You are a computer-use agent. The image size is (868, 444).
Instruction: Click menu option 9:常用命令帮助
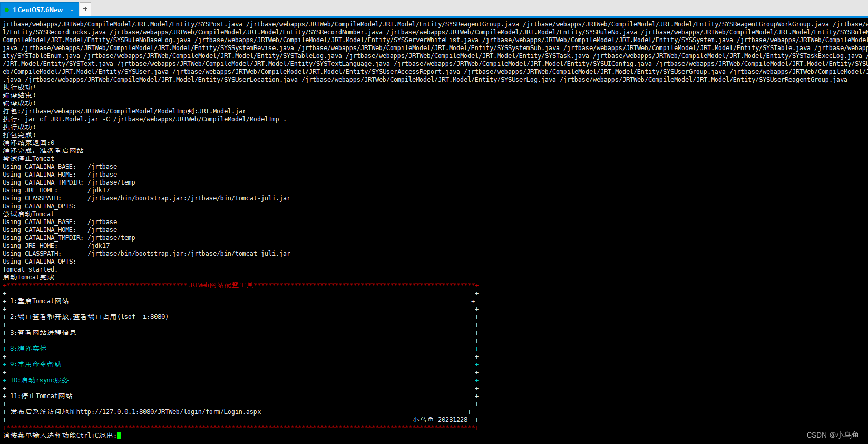coord(35,364)
